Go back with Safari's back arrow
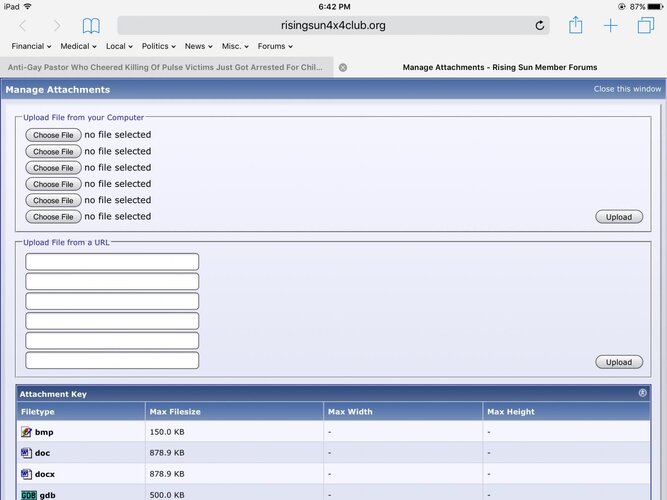Screen dimensions: 667x500 (x=23, y=26)
